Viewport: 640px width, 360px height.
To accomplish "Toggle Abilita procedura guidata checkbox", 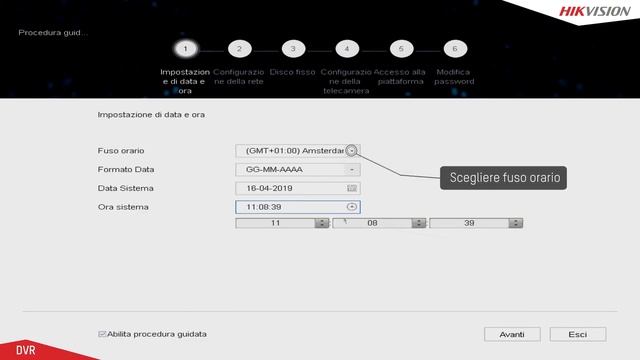I will pos(102,334).
